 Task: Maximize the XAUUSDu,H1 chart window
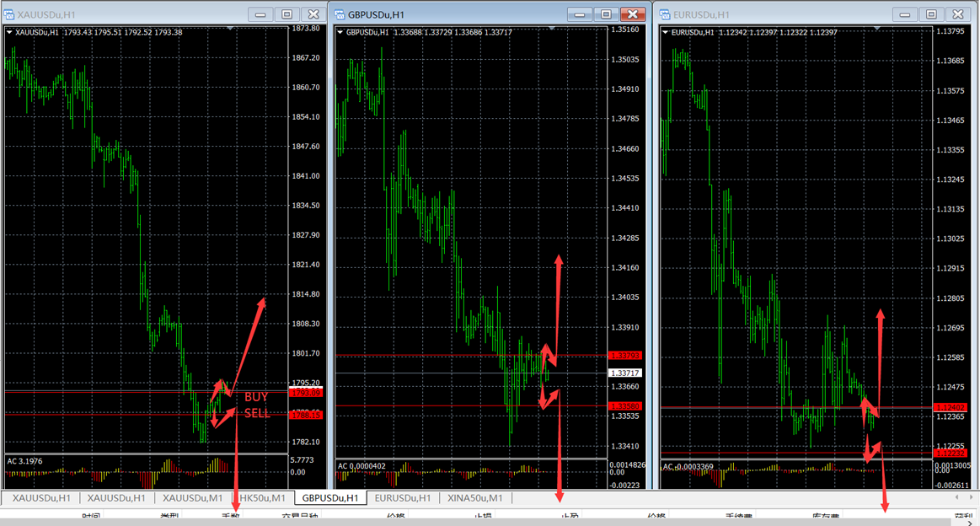point(287,14)
